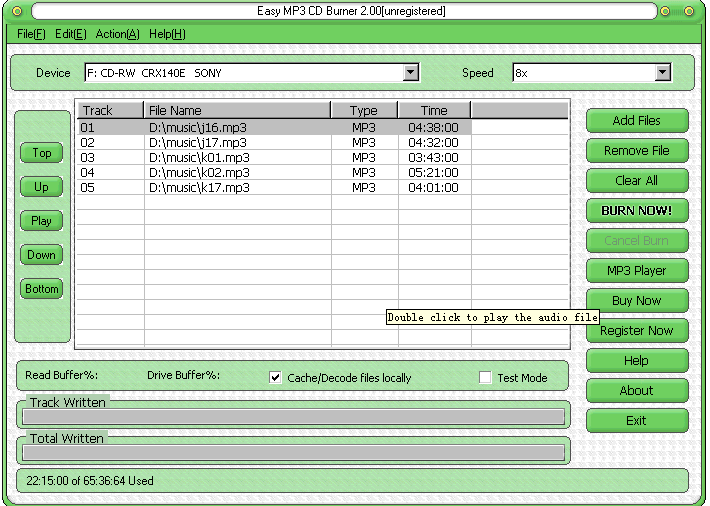Click the time value 05:21:00
Screen dimensions: 710x506
pos(433,173)
